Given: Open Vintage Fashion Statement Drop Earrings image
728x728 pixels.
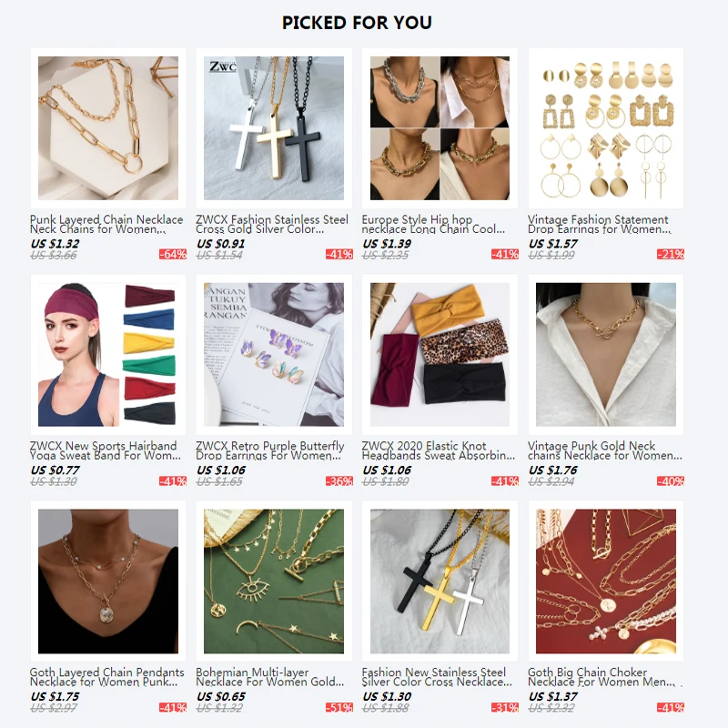Looking at the screenshot, I should pos(606,128).
